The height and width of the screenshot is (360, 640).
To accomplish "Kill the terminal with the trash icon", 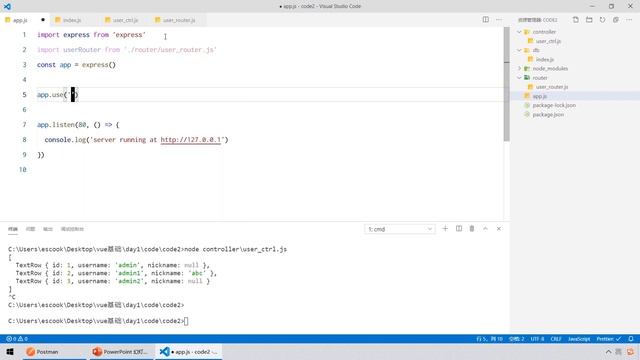I will (472, 229).
